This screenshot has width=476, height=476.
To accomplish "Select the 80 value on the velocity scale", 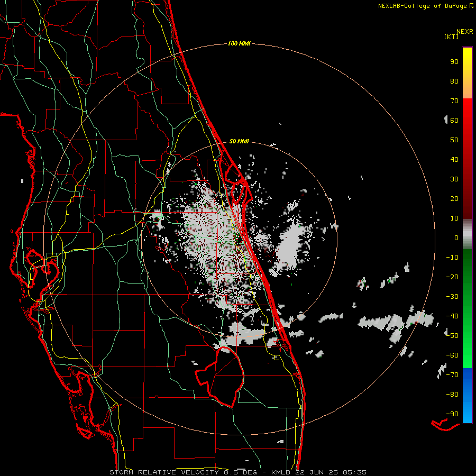I will [454, 81].
